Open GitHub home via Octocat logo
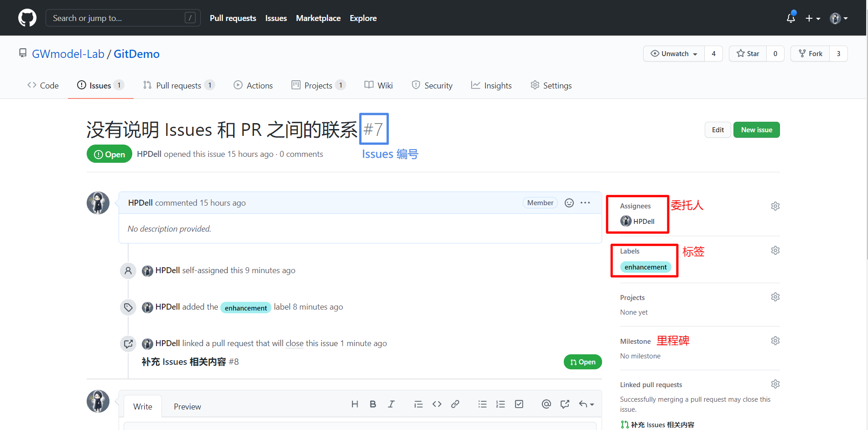The height and width of the screenshot is (430, 868). pos(27,18)
